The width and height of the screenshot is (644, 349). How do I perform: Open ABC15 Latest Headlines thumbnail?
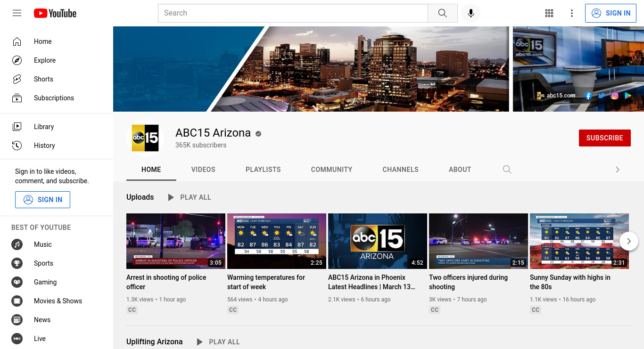[378, 241]
